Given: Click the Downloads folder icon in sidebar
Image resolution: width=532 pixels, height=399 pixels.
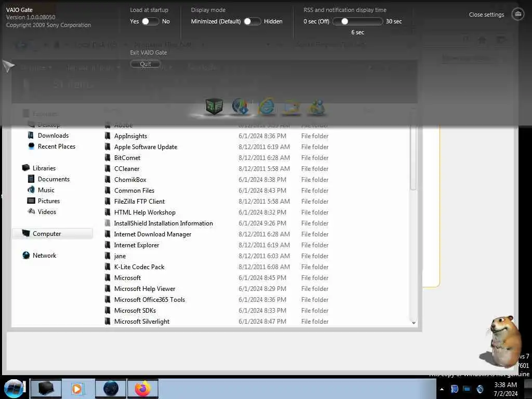Looking at the screenshot, I should click(x=31, y=136).
